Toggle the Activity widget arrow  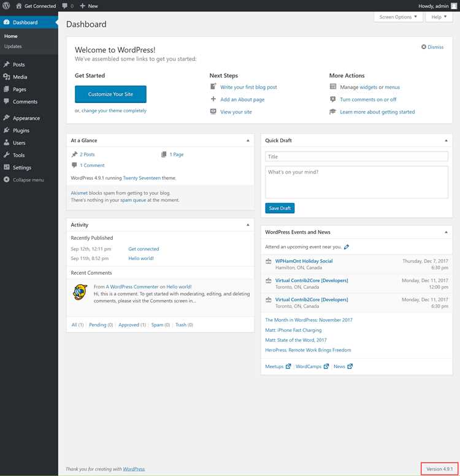[248, 225]
